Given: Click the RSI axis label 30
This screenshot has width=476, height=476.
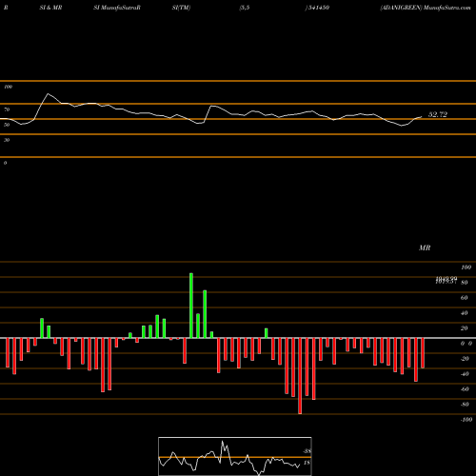Looking at the screenshot, I should (7, 140).
